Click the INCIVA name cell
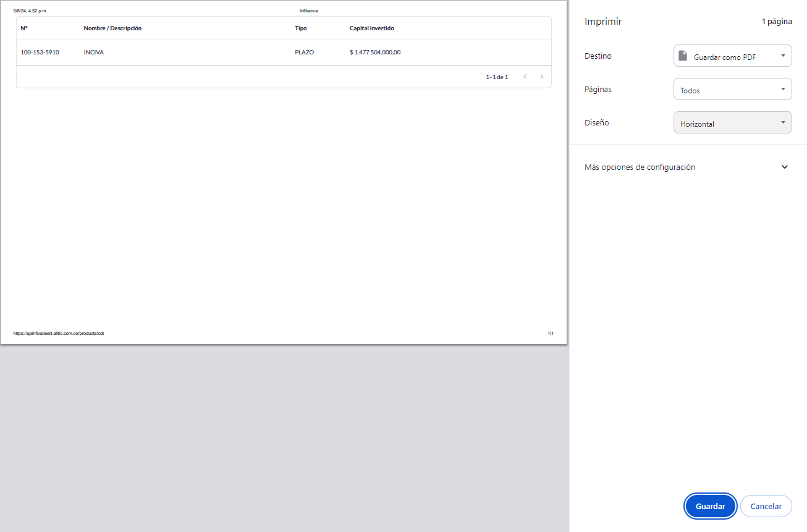Image resolution: width=807 pixels, height=532 pixels. [94, 53]
